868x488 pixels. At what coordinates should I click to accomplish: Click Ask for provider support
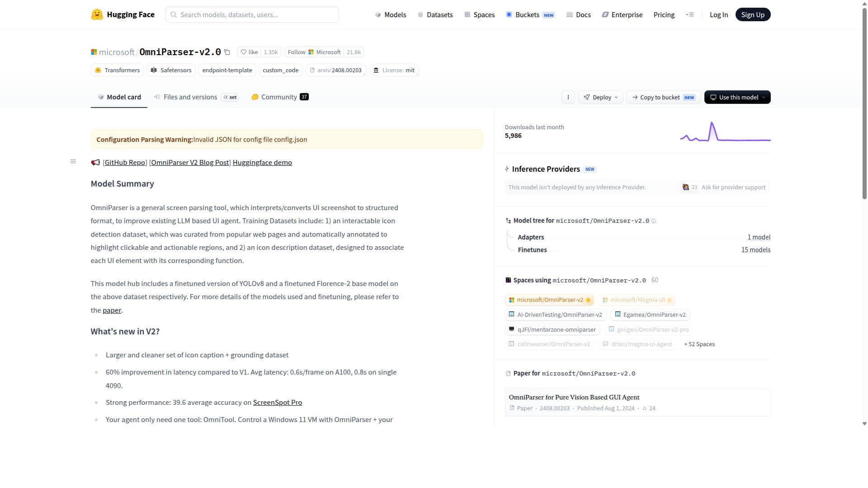point(724,187)
